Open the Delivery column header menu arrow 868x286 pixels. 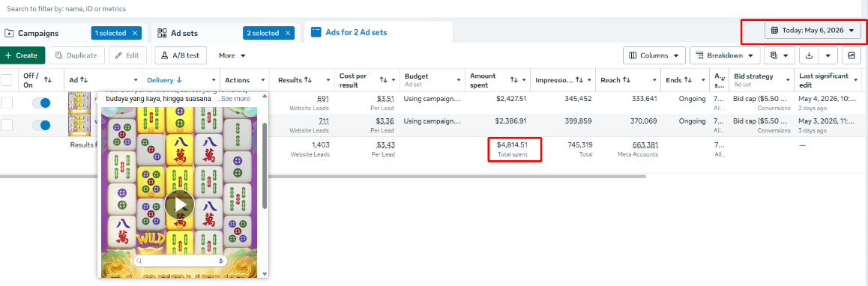click(x=214, y=80)
